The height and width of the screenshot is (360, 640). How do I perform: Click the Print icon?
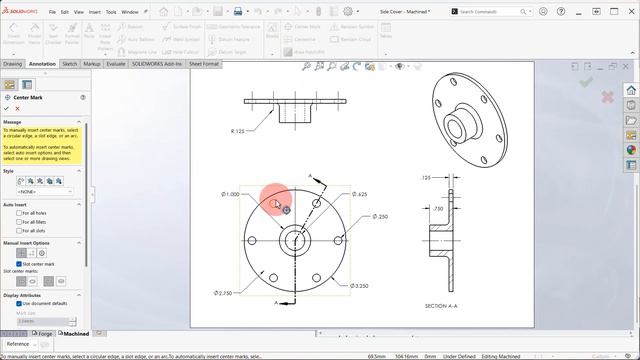[238, 12]
